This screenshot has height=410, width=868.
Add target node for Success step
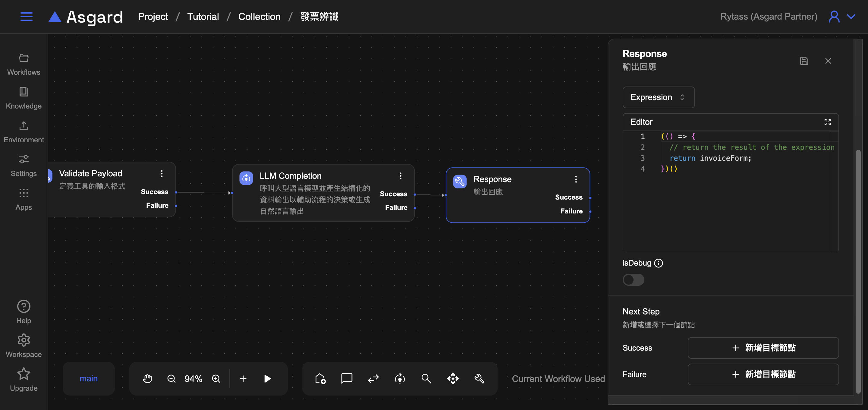(x=763, y=348)
